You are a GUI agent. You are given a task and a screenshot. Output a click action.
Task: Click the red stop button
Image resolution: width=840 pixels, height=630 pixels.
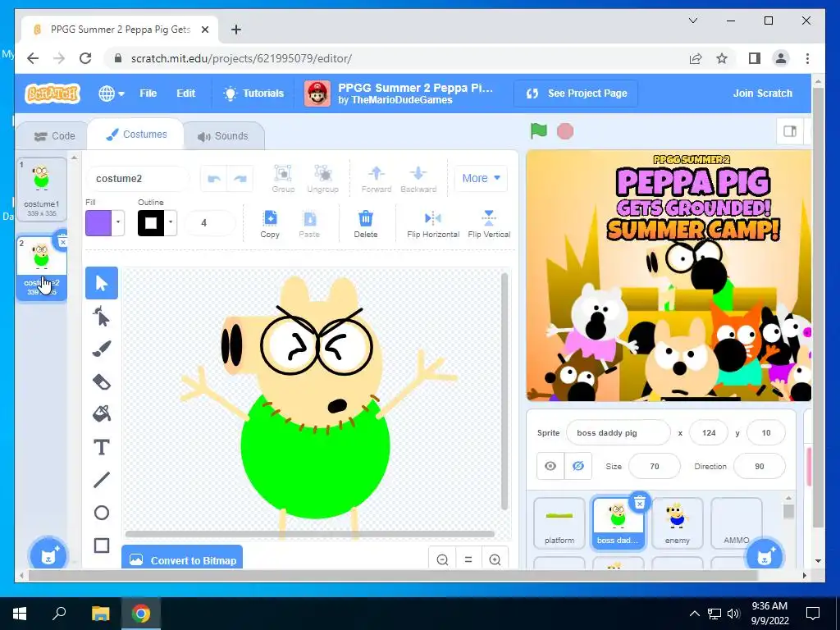[x=565, y=131]
